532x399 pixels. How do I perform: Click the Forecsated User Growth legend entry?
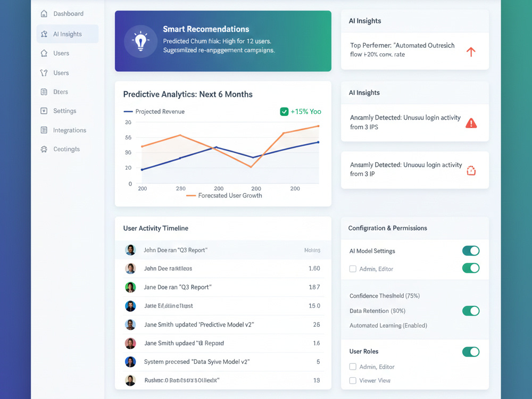click(225, 196)
